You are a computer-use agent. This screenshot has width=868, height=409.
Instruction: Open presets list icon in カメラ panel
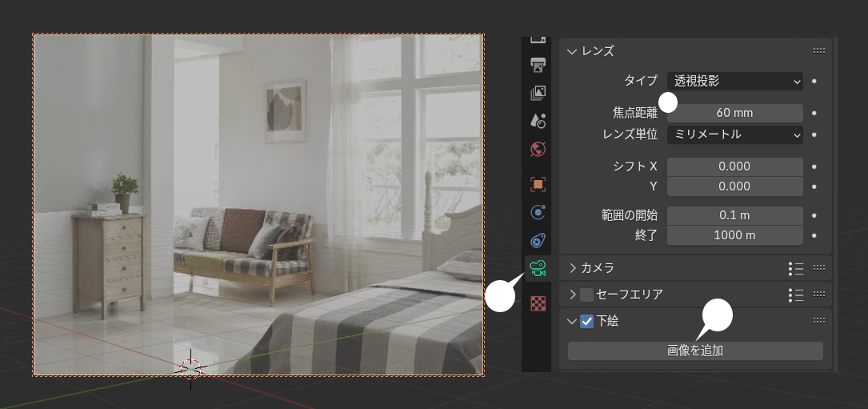(795, 268)
